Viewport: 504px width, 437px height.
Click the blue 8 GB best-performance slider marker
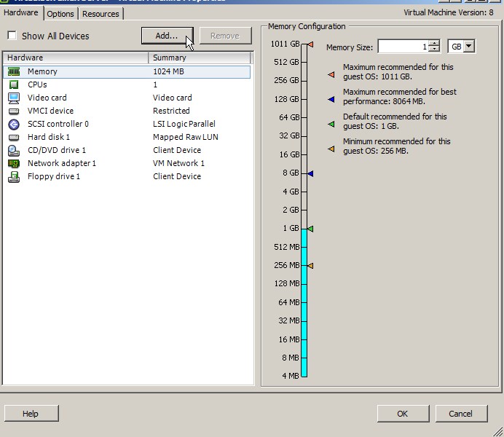(310, 173)
